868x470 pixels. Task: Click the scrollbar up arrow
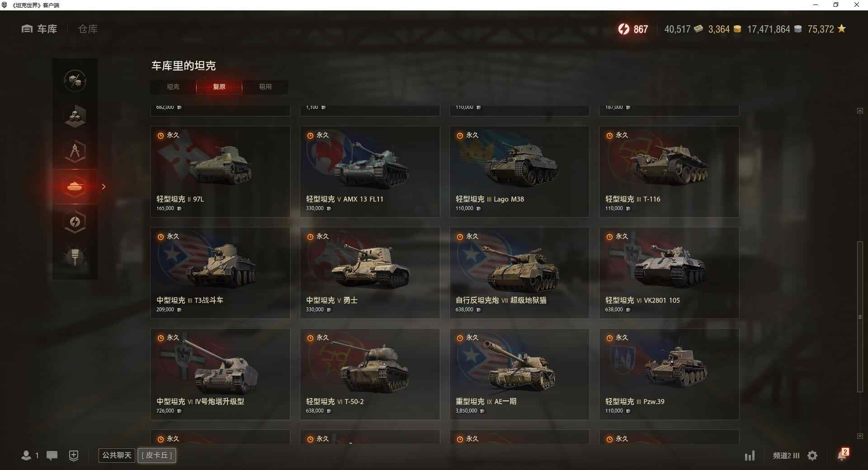tap(860, 111)
